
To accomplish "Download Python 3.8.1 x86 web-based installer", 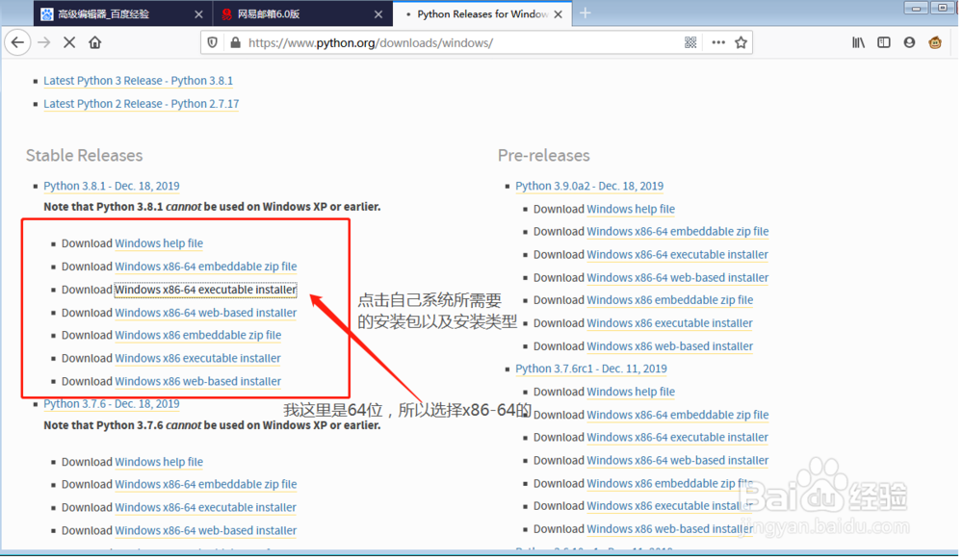I will coord(197,381).
